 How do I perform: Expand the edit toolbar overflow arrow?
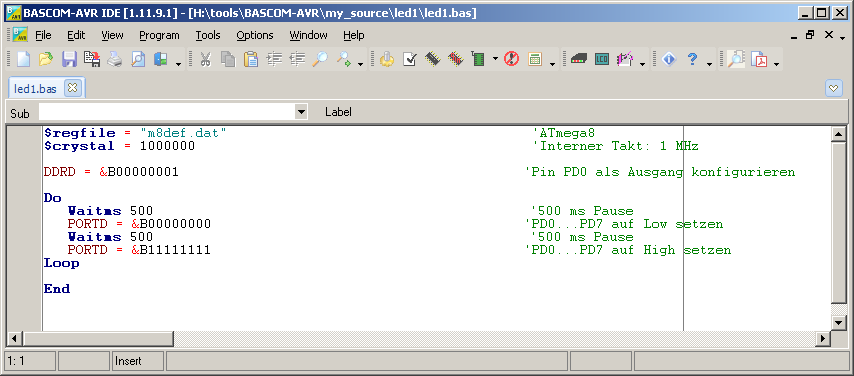point(361,64)
